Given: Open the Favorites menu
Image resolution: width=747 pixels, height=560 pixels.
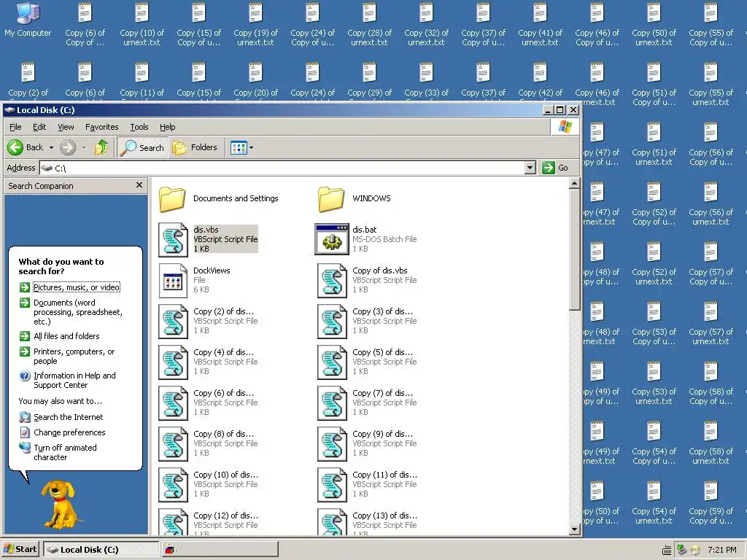Looking at the screenshot, I should (101, 127).
